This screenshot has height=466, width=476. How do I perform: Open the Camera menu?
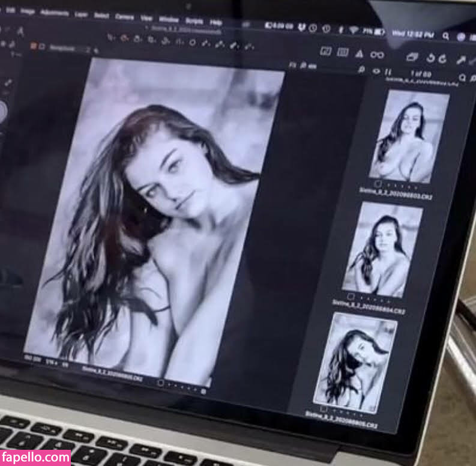pos(124,17)
